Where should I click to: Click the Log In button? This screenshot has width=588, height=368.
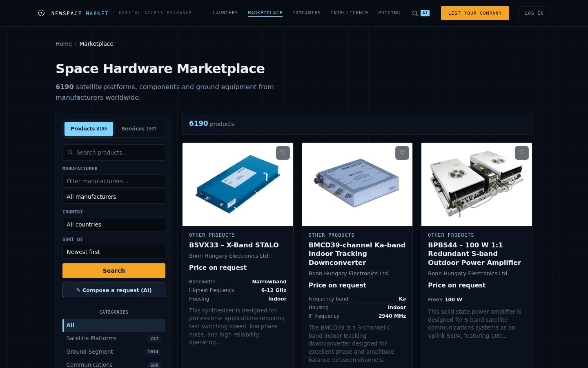tap(534, 13)
